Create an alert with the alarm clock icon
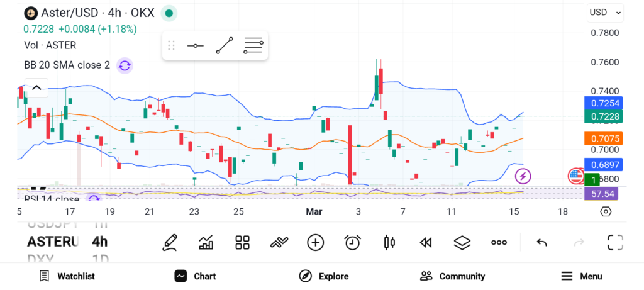The height and width of the screenshot is (290, 644). tap(352, 242)
